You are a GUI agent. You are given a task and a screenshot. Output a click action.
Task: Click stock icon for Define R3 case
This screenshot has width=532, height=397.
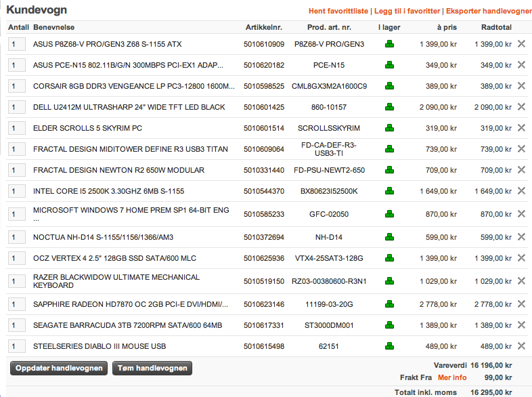[x=389, y=149]
